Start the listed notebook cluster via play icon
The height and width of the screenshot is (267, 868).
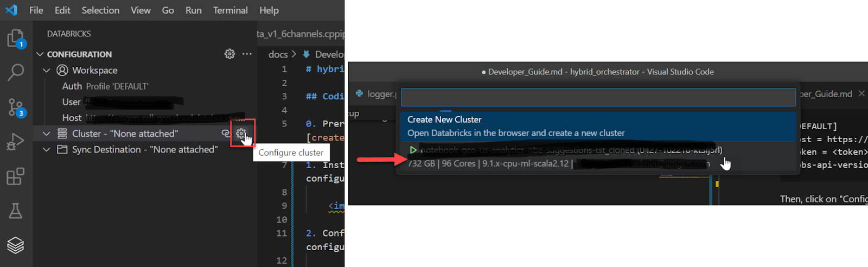[413, 150]
